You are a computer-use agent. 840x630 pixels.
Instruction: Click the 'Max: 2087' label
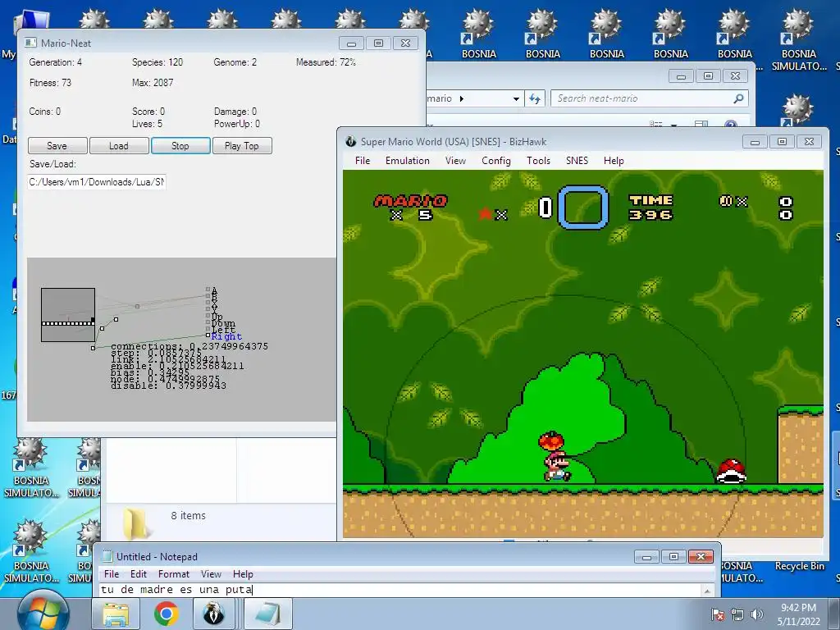click(x=153, y=83)
